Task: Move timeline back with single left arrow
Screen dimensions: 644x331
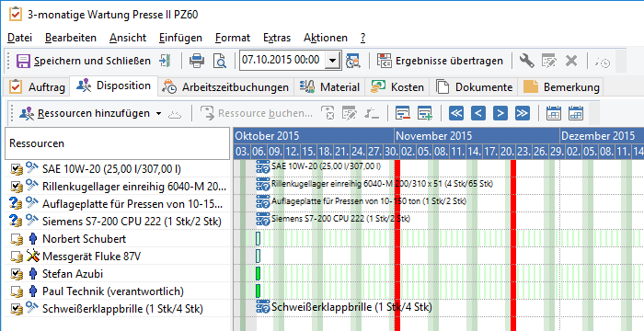Action: 478,113
